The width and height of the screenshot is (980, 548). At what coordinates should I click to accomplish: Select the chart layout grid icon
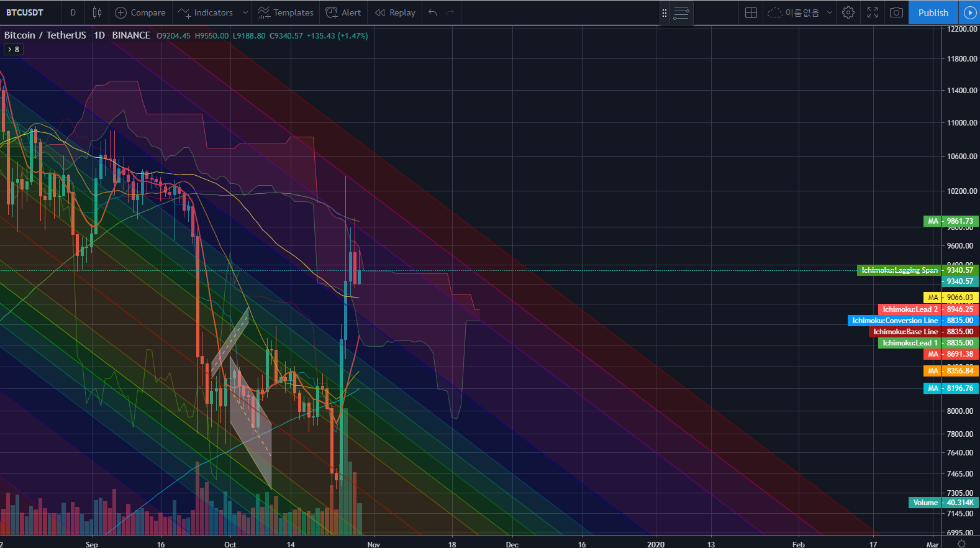tap(751, 12)
